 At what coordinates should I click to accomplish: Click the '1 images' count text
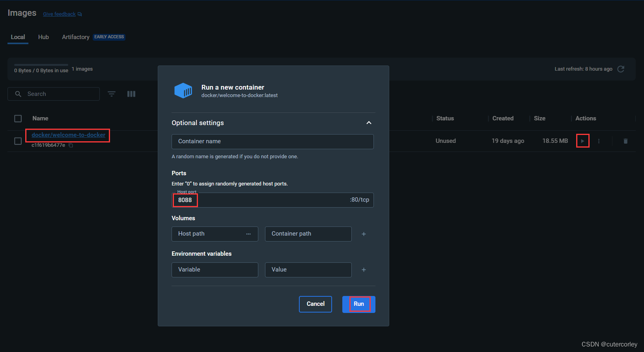(82, 69)
